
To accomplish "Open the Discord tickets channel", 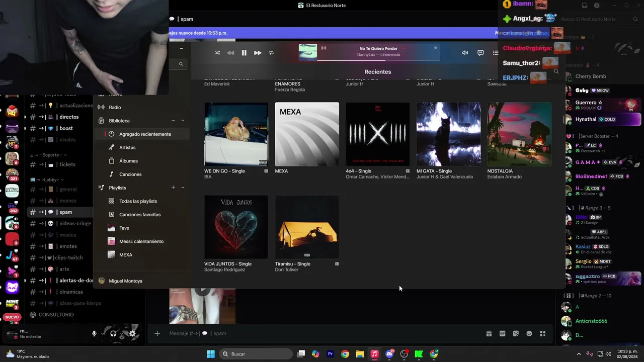I will pyautogui.click(x=60, y=164).
